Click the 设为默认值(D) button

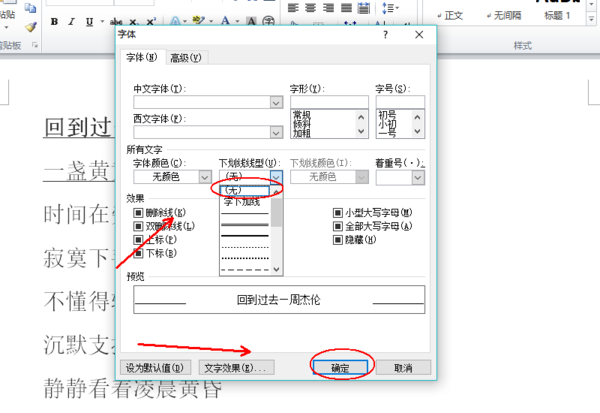coord(155,368)
